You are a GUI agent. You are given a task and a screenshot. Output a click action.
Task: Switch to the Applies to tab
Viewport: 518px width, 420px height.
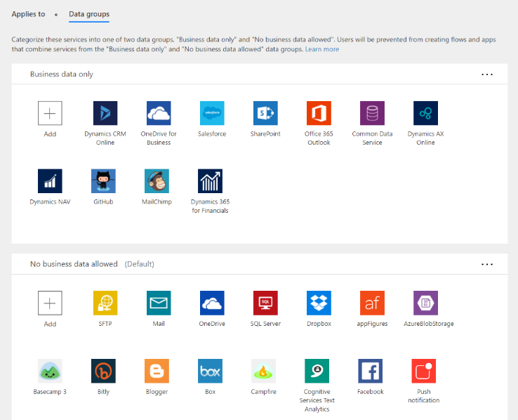30,14
